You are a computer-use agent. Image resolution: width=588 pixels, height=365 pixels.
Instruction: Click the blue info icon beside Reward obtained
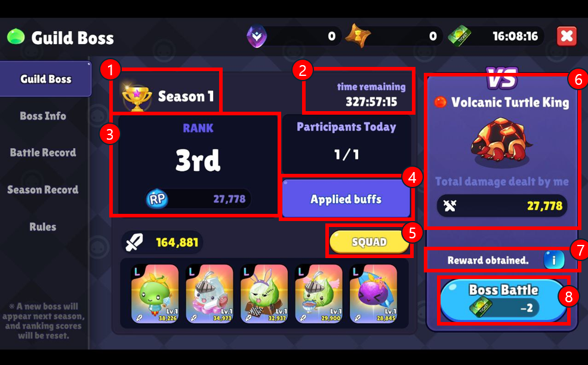tap(554, 260)
